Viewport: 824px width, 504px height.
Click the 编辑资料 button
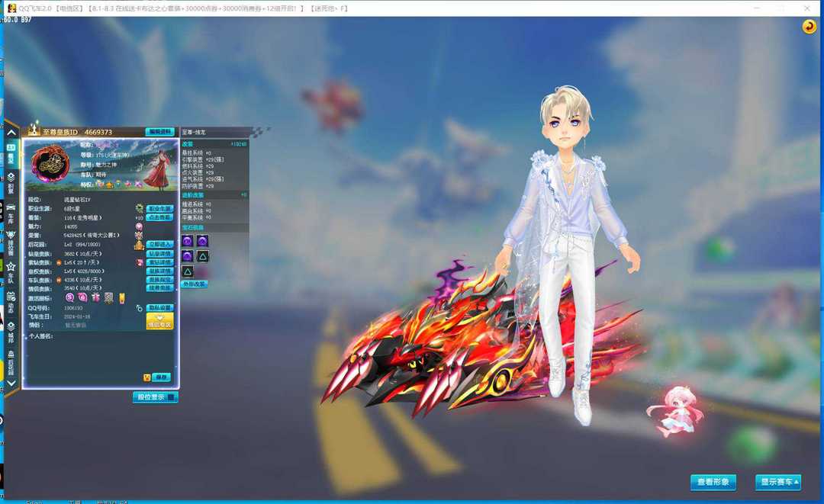point(159,132)
